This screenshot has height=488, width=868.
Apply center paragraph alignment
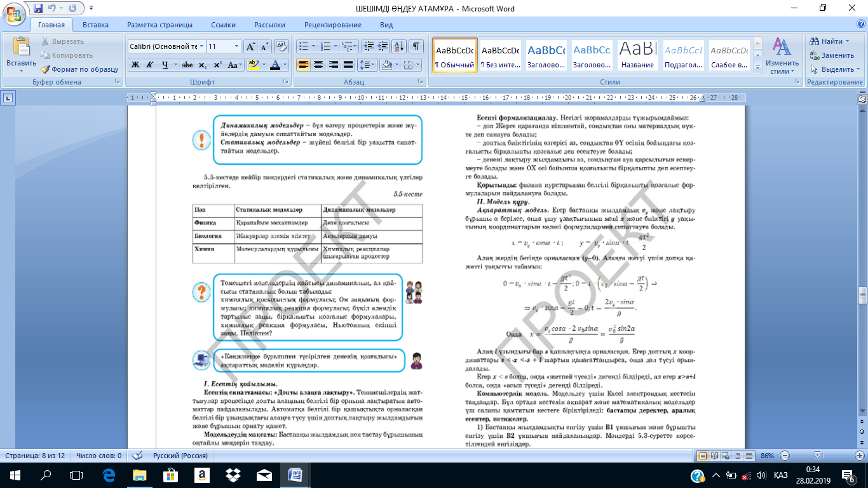[x=318, y=65]
